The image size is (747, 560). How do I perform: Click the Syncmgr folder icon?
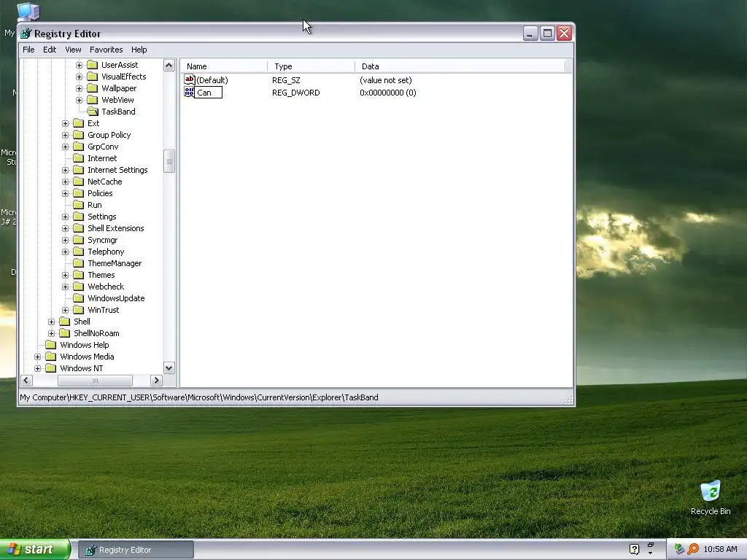coord(79,240)
